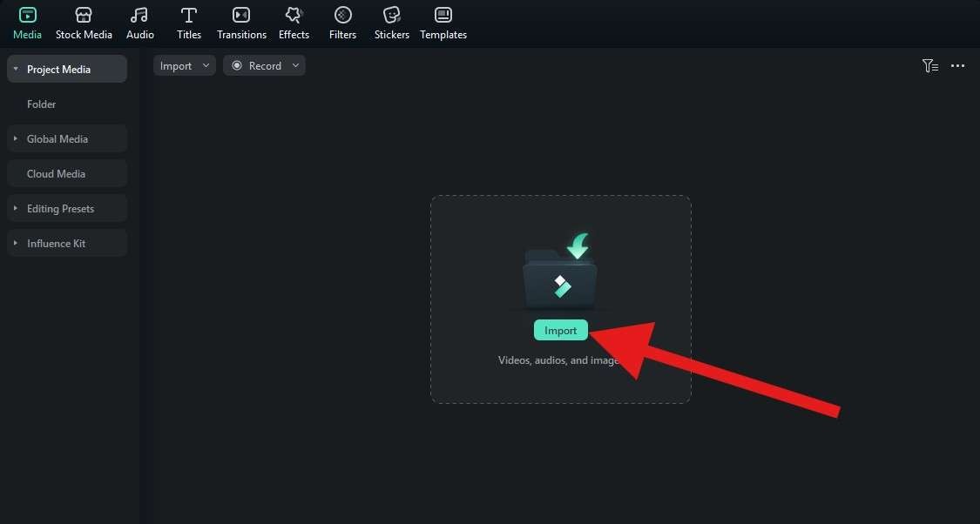Click the green Import button

click(x=561, y=331)
